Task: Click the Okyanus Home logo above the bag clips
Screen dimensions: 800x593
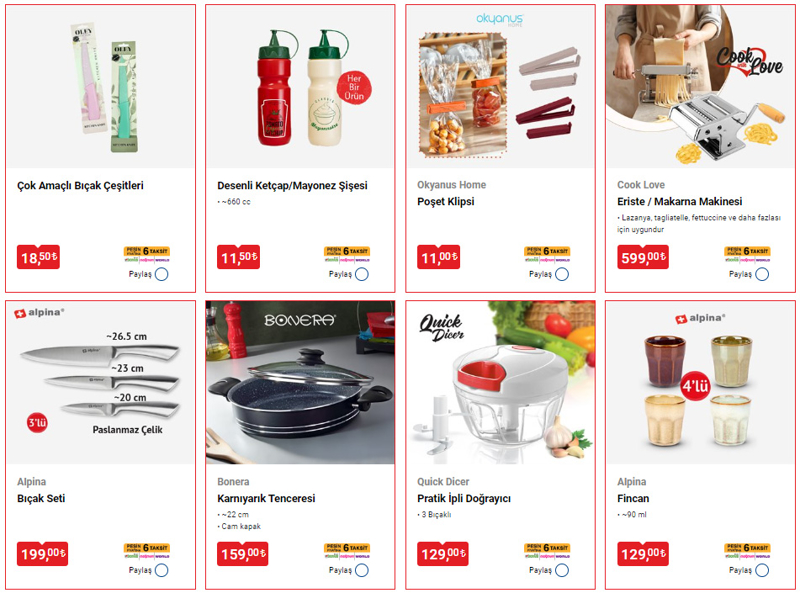Action: [x=499, y=19]
